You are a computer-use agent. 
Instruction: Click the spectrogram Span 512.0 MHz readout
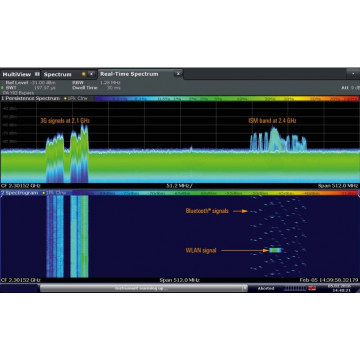(180, 280)
